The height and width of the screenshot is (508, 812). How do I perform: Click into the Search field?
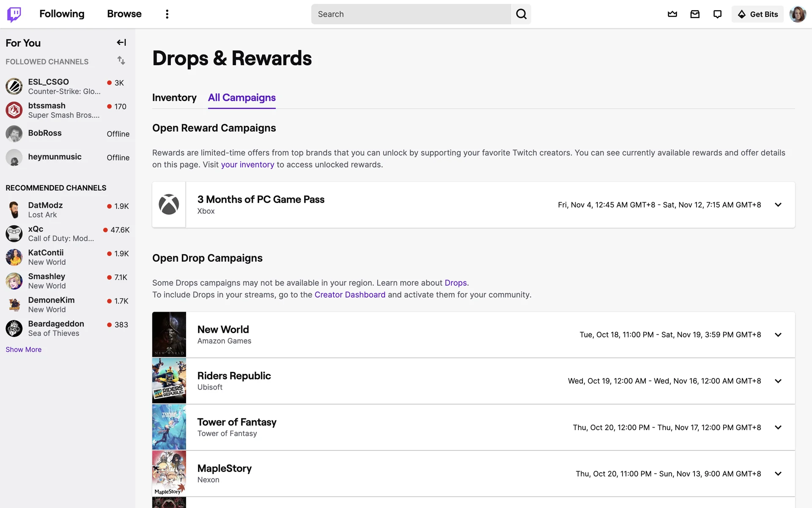[x=410, y=14]
